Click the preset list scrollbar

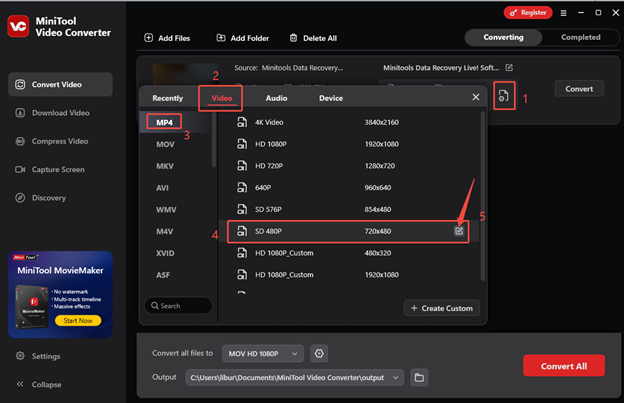(482, 197)
